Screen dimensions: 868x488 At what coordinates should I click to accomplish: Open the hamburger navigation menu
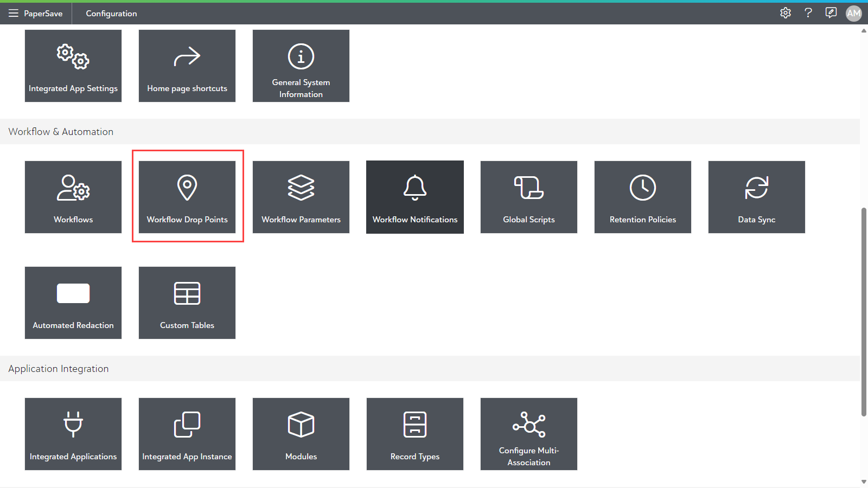pyautogui.click(x=13, y=13)
